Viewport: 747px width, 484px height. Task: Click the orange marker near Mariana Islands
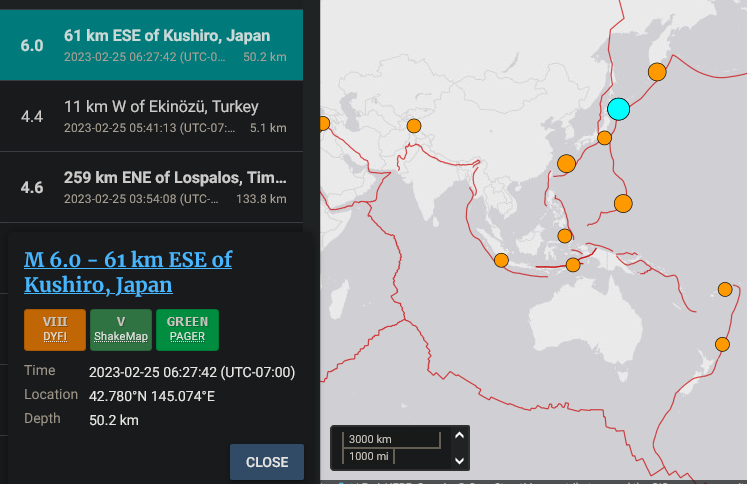click(x=623, y=203)
